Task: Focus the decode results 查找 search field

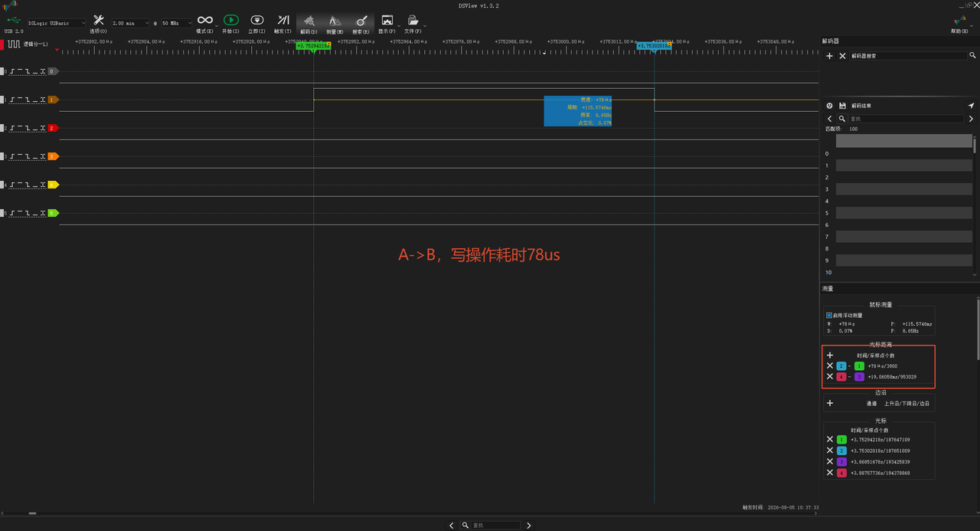Action: (907, 119)
